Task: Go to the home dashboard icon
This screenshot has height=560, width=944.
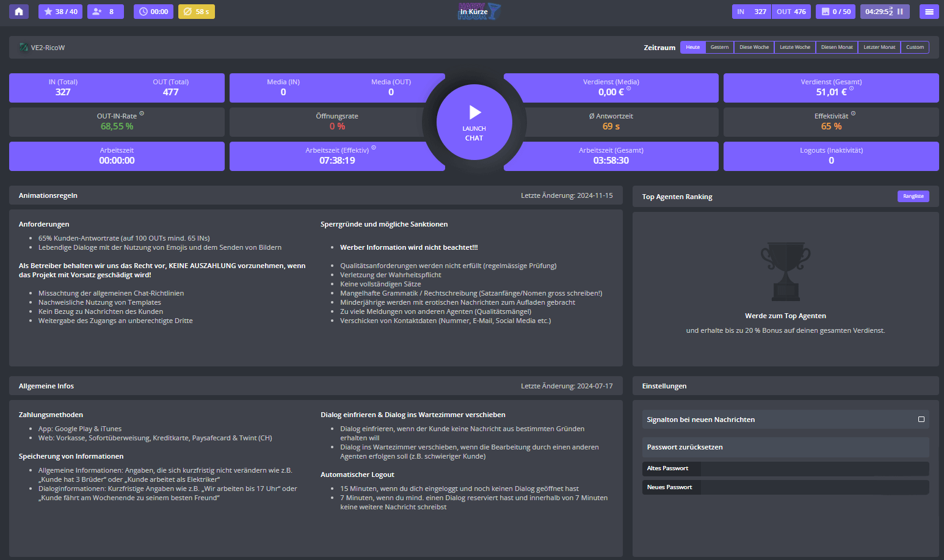Action: 19,12
